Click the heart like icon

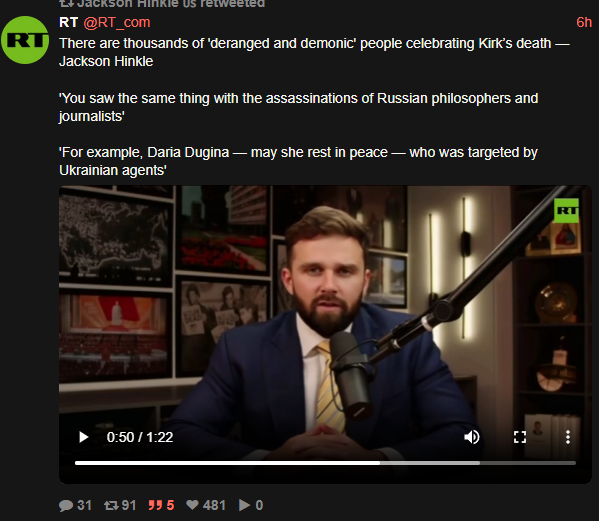click(x=192, y=505)
